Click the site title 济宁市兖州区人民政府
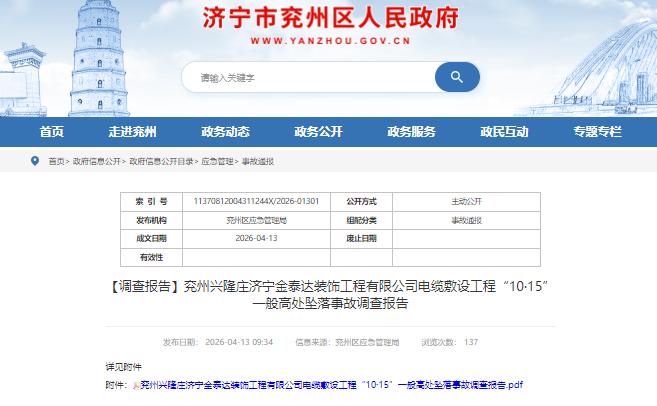Viewport: 657px width, 406px height. (330, 18)
